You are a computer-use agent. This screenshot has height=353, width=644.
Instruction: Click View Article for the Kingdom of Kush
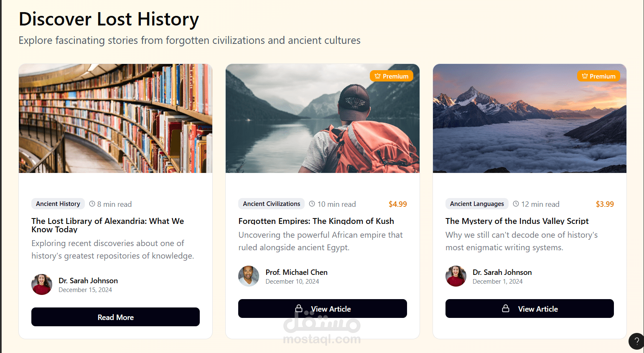(x=322, y=308)
